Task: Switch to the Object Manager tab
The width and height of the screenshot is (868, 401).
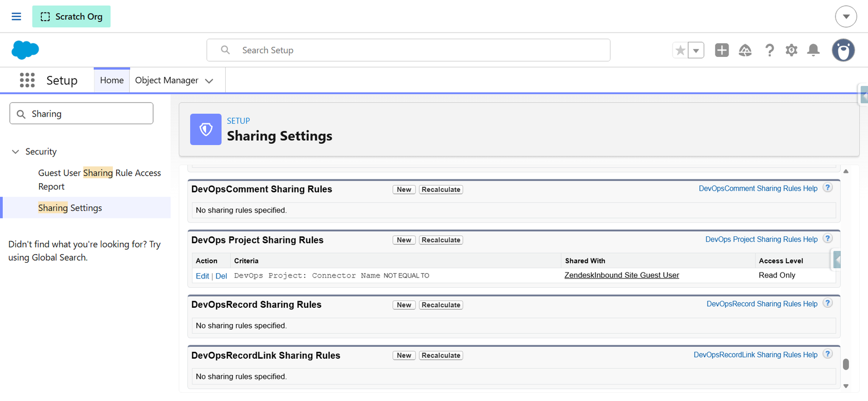Action: tap(167, 80)
